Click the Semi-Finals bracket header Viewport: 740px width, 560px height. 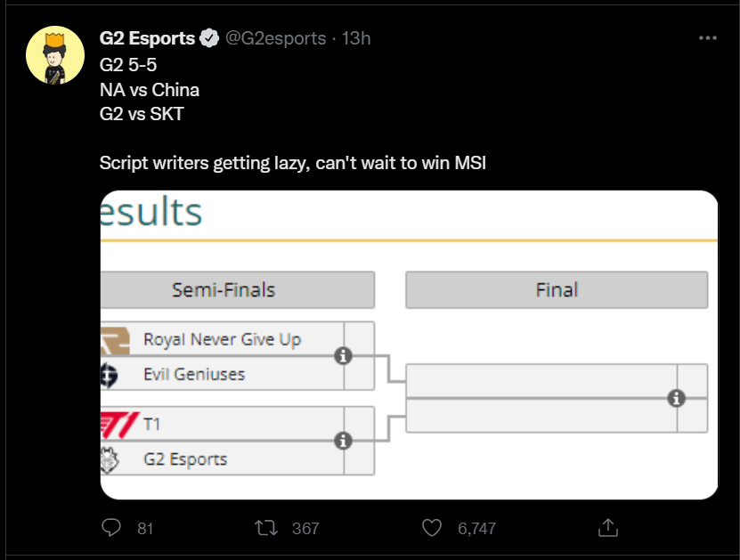(238, 289)
